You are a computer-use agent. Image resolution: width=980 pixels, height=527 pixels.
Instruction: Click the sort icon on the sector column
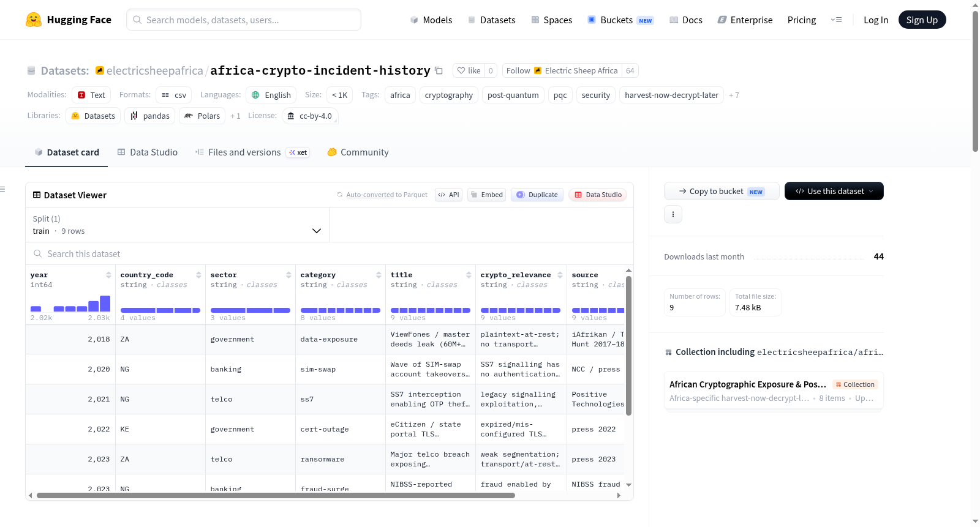[288, 275]
